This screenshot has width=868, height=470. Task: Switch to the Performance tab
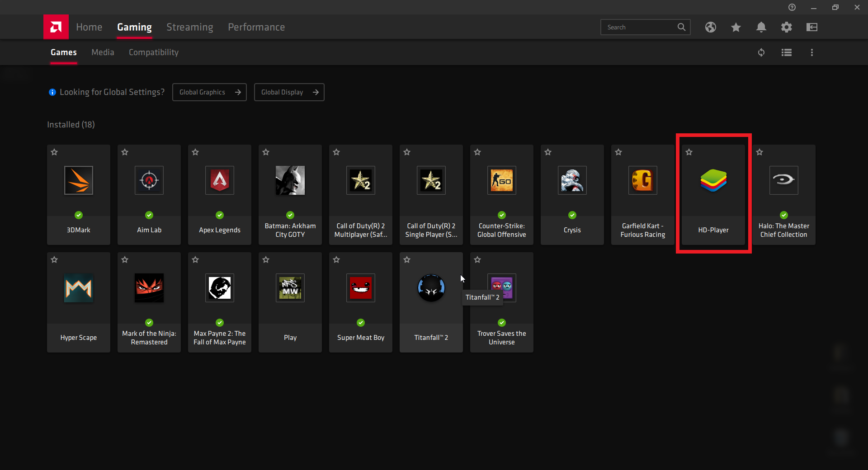(x=256, y=27)
